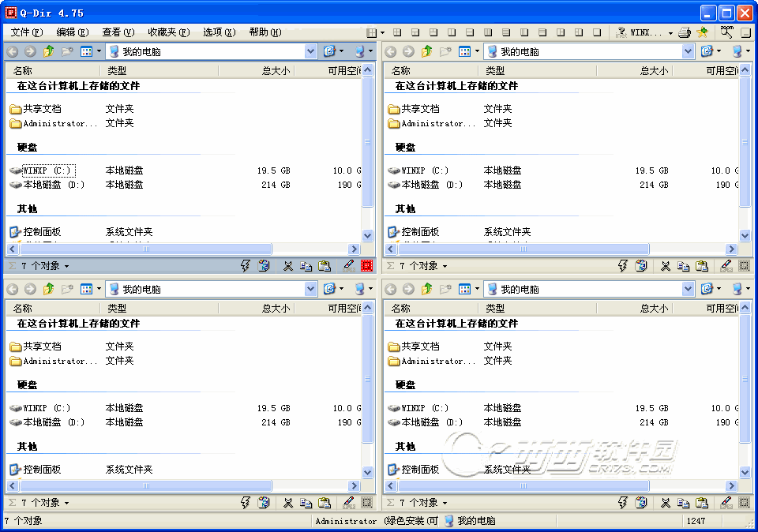Image resolution: width=758 pixels, height=532 pixels.
Task: Open the 收藏夹(F) menu
Action: pyautogui.click(x=169, y=32)
